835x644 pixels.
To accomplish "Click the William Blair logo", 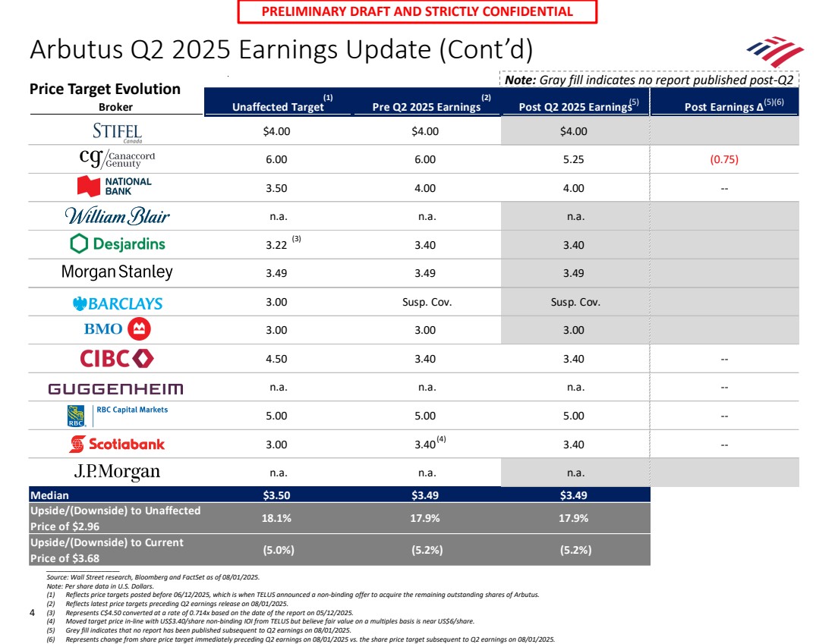I will (117, 215).
